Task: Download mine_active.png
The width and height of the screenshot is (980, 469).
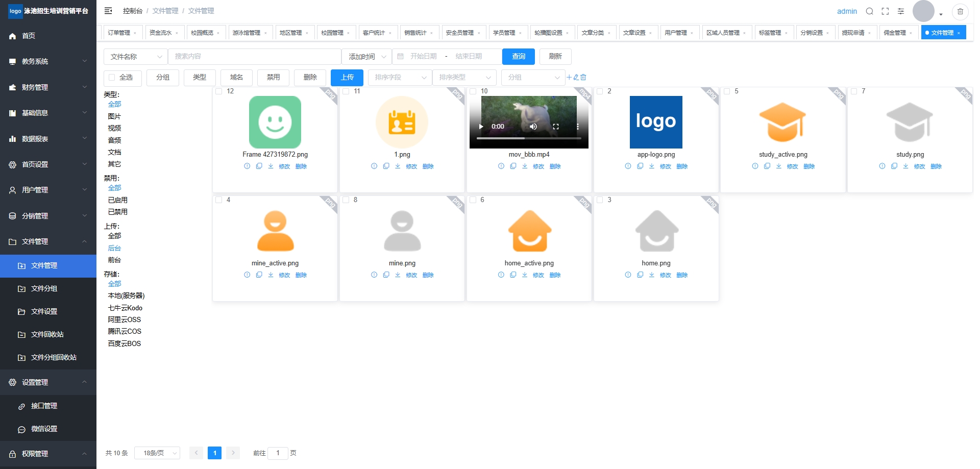Action: 271,275
